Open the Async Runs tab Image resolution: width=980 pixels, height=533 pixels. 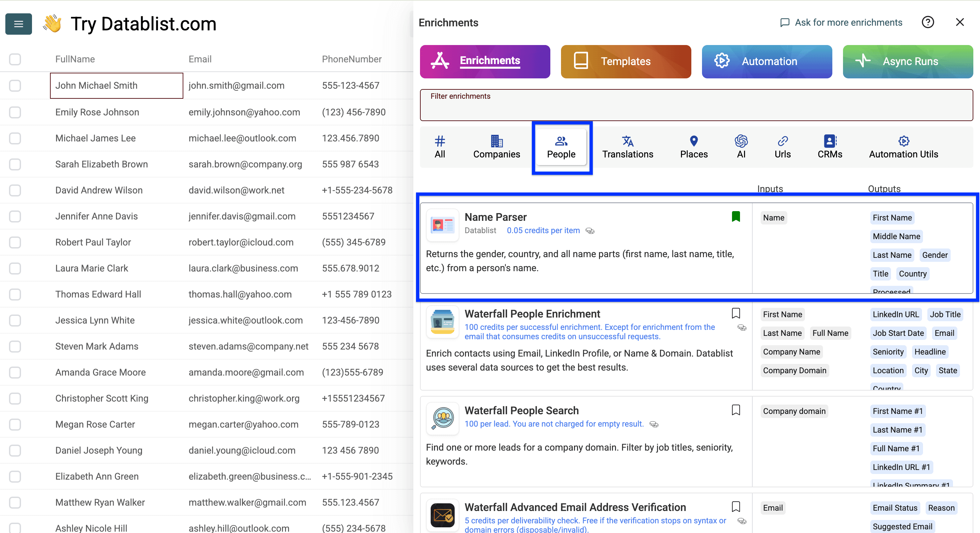(907, 61)
